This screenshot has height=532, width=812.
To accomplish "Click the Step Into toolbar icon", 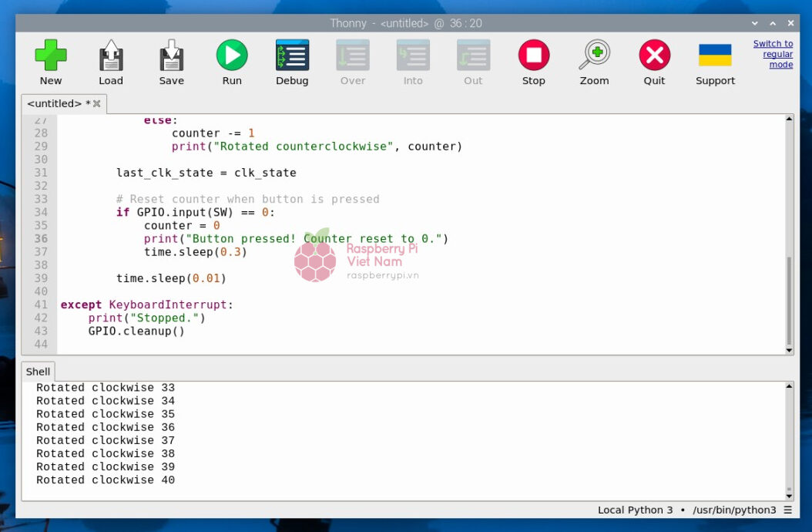I will coord(413,56).
